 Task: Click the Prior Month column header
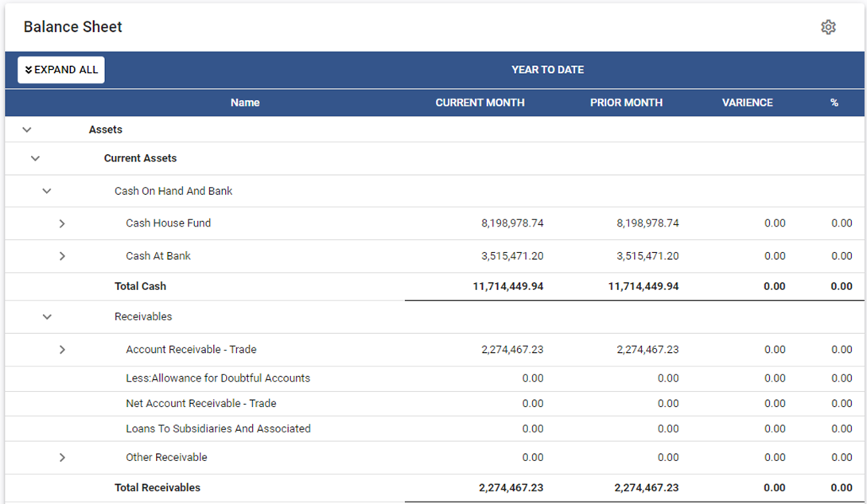626,103
